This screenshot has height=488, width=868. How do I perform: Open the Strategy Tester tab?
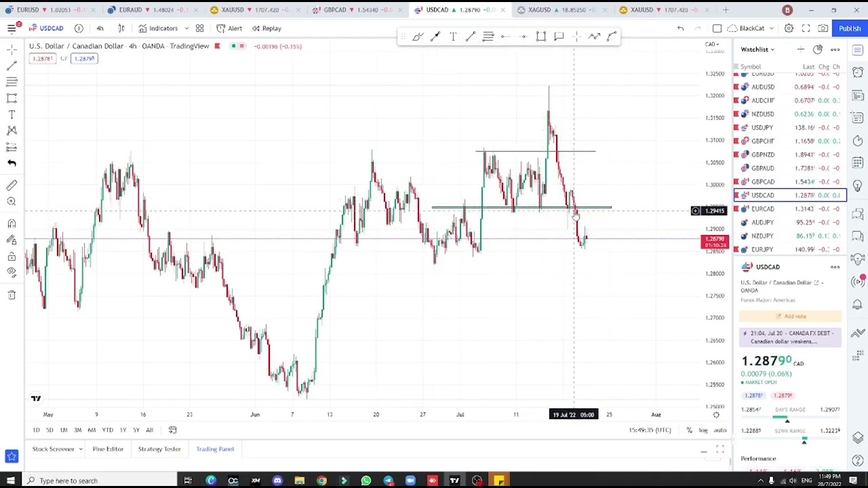(159, 449)
